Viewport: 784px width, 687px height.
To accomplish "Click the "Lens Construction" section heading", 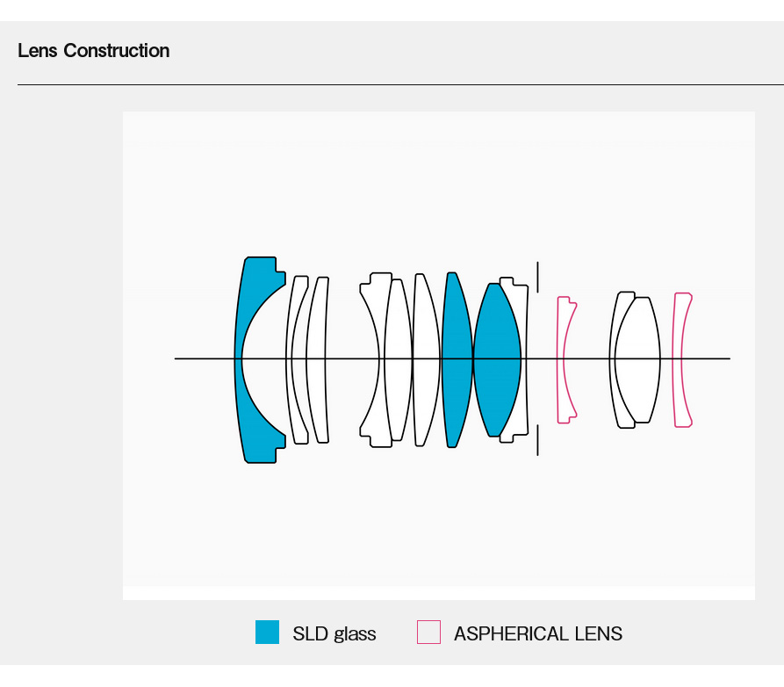I will [94, 51].
